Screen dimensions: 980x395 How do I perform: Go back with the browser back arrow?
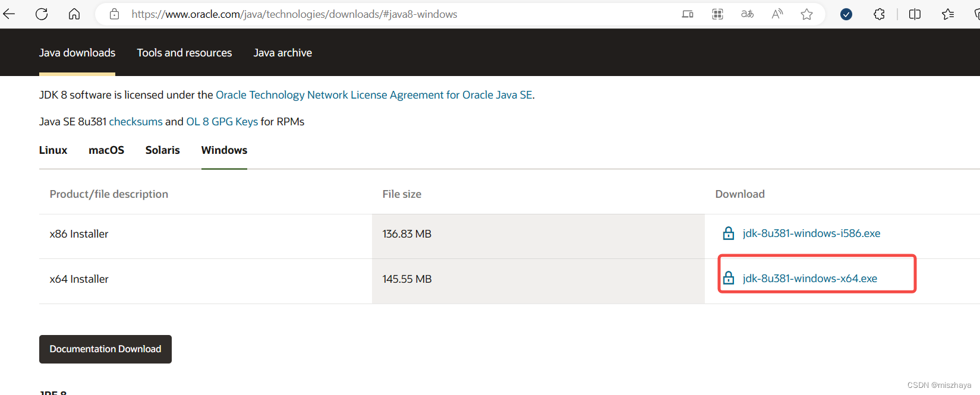[x=9, y=14]
